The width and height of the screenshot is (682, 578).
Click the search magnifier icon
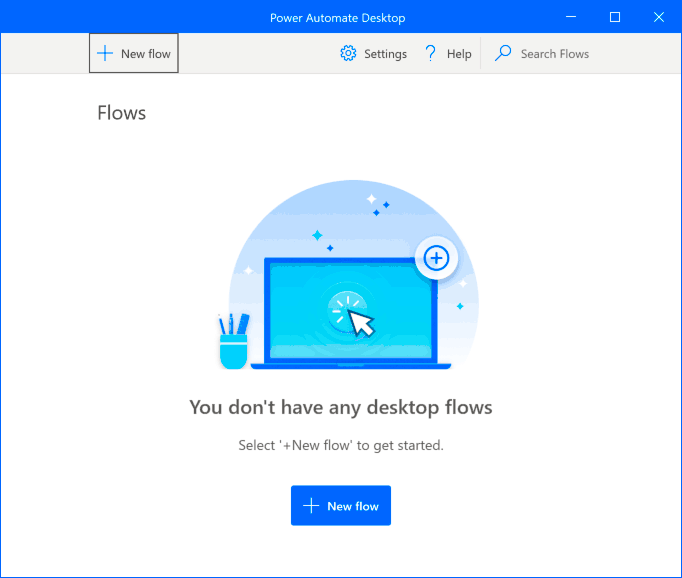503,53
